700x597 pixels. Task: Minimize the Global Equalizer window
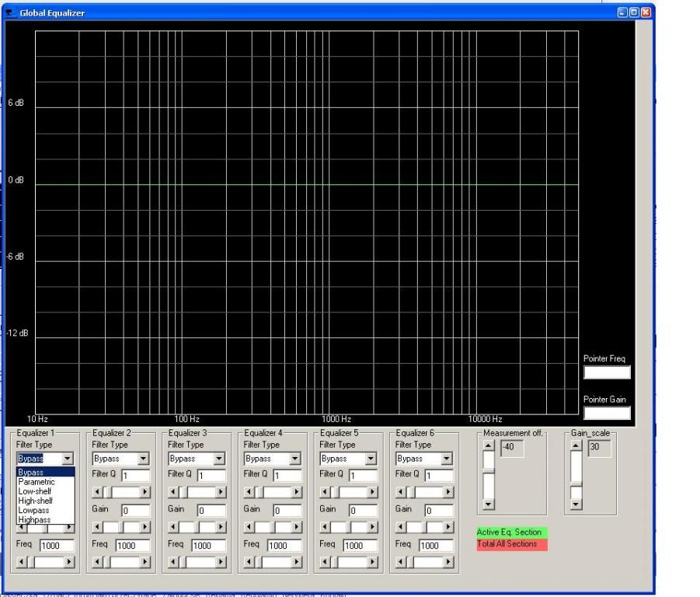tap(622, 12)
